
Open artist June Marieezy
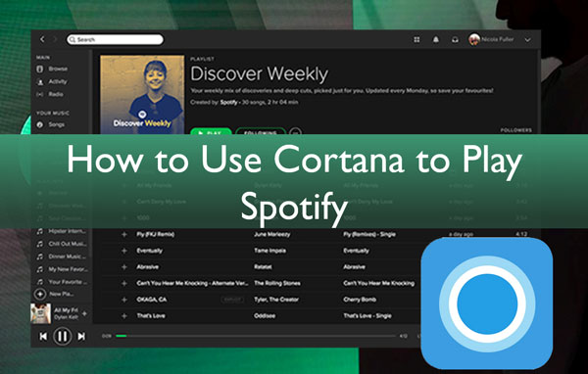coord(272,234)
